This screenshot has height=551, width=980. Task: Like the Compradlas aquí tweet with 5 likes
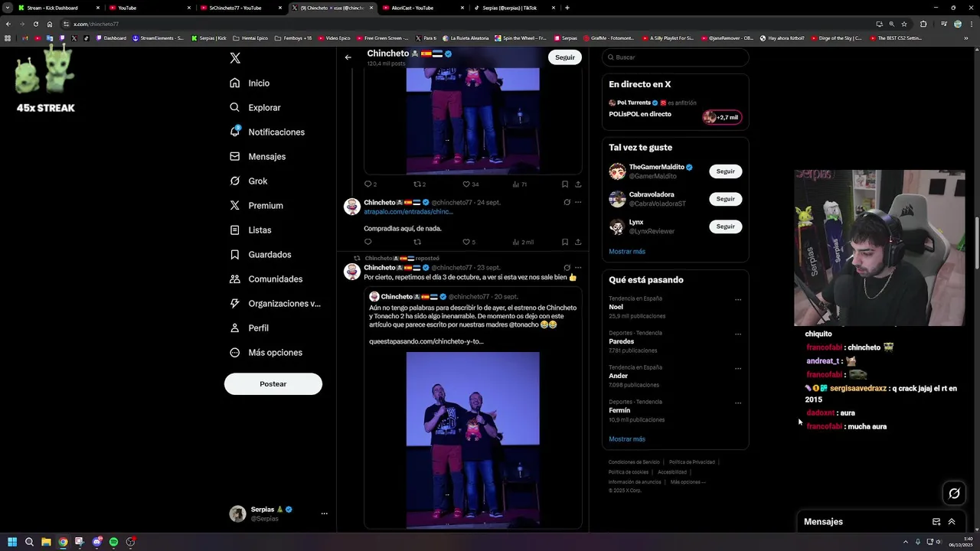[x=466, y=242]
